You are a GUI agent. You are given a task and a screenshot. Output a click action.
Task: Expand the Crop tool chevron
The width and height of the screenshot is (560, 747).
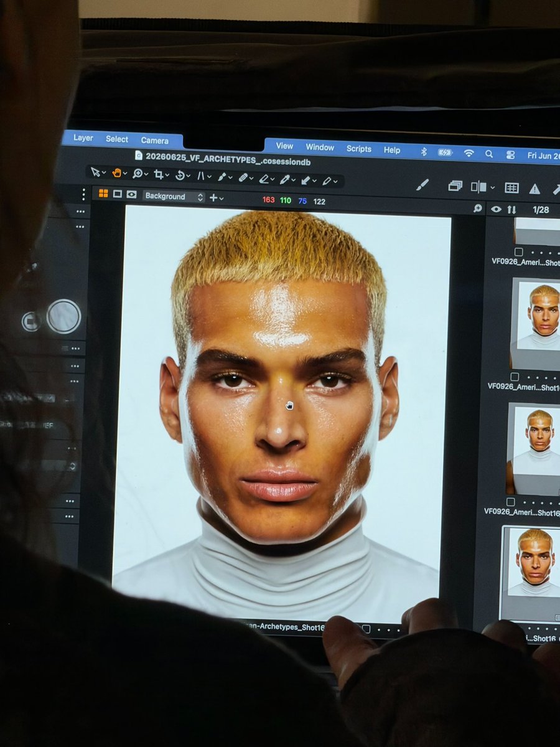168,176
